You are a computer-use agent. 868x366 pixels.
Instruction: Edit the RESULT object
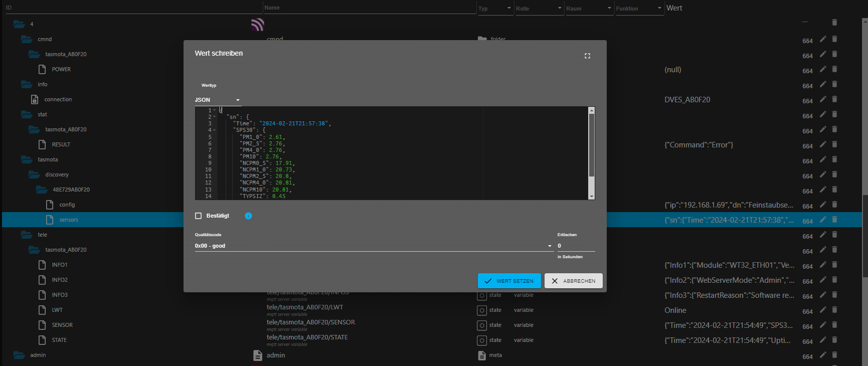pyautogui.click(x=823, y=144)
